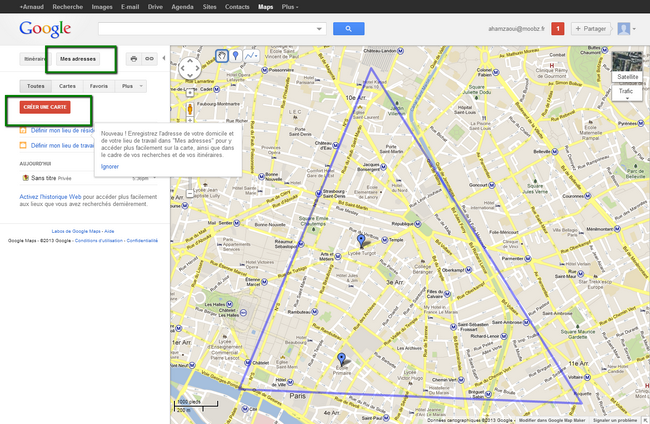Screen dimensions: 650x424
Task: Click the CRÉER UNE CARTE button
Action: [45, 107]
